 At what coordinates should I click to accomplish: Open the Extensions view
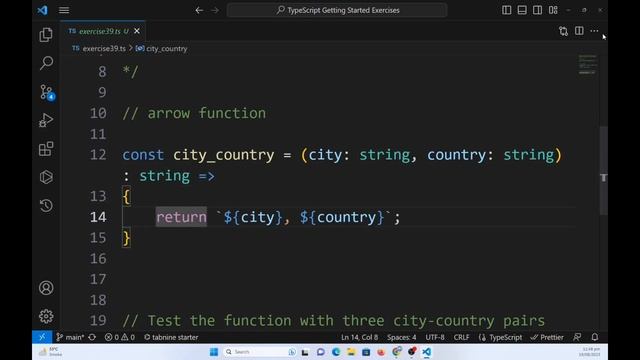(x=46, y=149)
